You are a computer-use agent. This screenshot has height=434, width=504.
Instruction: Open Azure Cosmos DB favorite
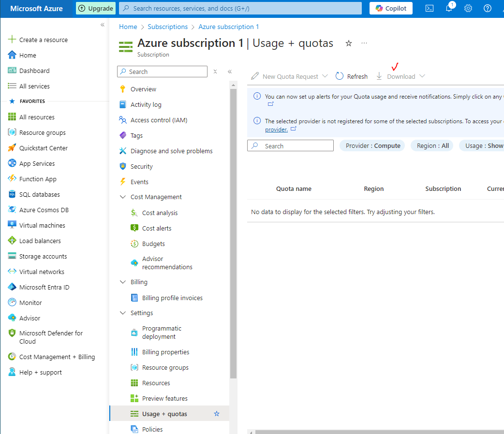(x=44, y=210)
